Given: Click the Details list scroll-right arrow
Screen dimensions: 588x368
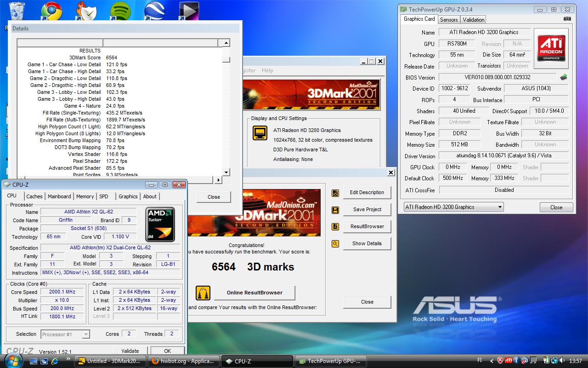Looking at the screenshot, I should tap(219, 180).
